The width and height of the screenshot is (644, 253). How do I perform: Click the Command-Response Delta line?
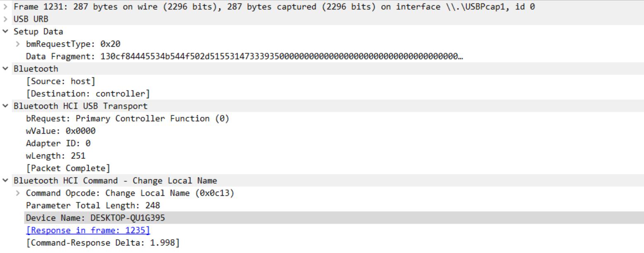tap(103, 243)
